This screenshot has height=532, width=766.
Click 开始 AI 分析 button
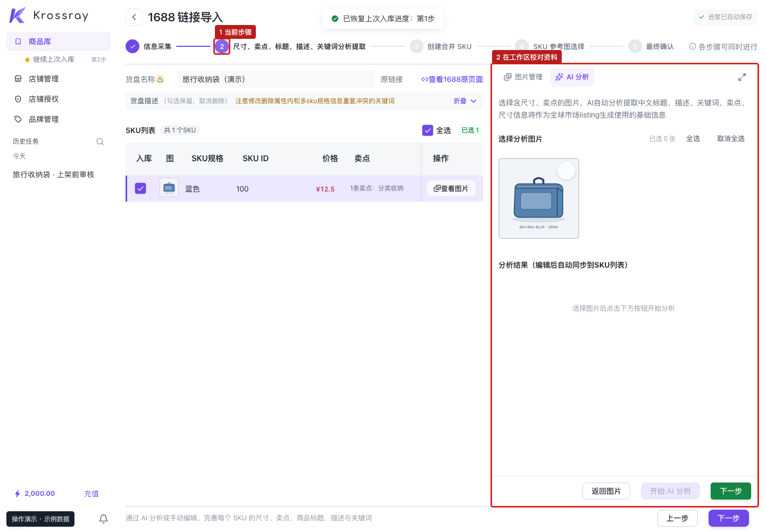tap(670, 491)
